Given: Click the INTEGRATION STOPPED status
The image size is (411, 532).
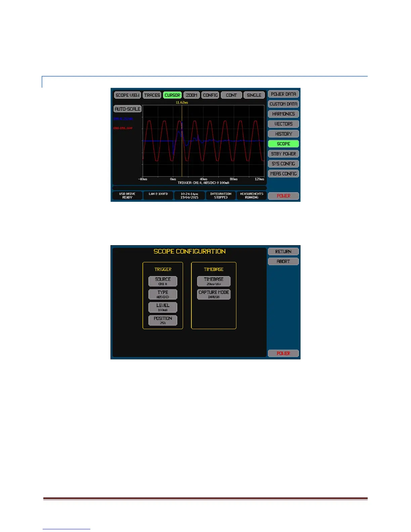Looking at the screenshot, I should pos(221,195).
